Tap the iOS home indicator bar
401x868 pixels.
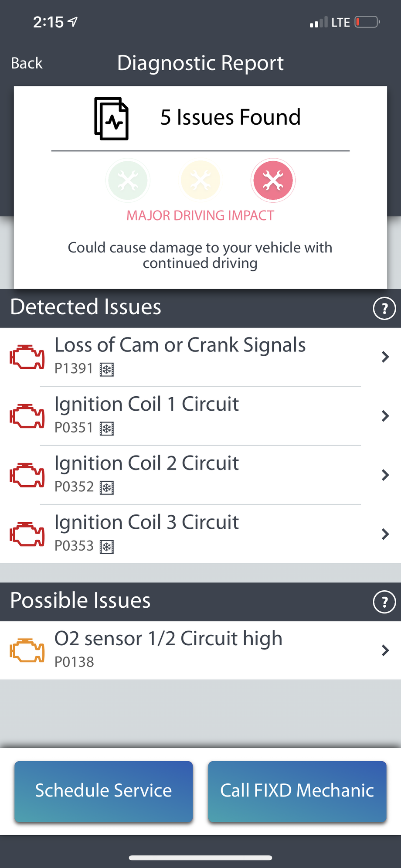pos(200,858)
